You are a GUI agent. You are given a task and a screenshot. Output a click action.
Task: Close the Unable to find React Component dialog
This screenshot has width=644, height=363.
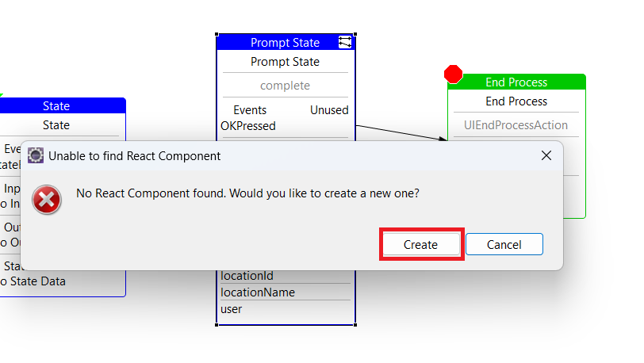(546, 155)
